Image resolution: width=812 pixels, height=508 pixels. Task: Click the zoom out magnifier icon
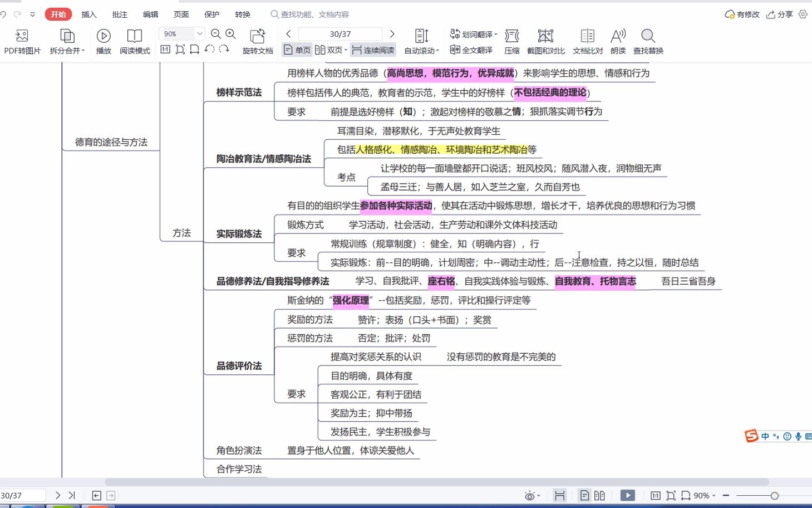[x=216, y=34]
